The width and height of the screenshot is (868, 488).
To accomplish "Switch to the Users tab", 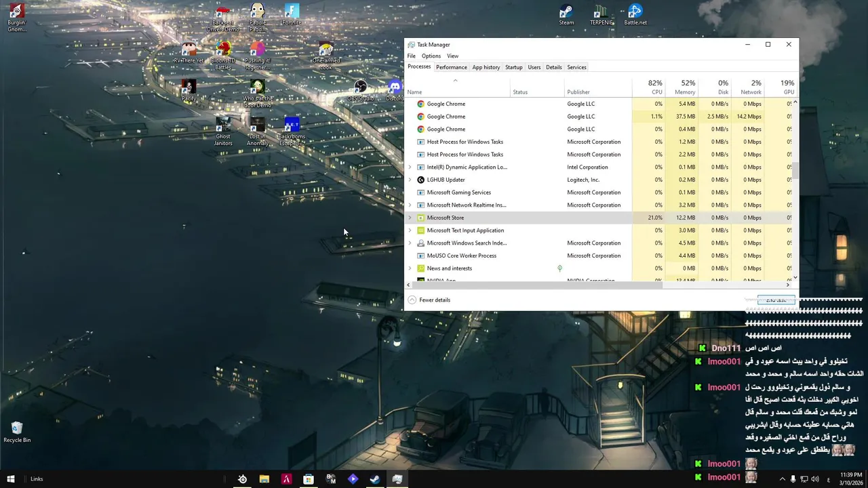I will pos(534,67).
